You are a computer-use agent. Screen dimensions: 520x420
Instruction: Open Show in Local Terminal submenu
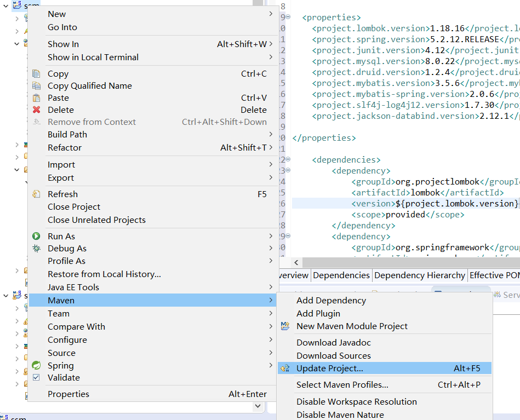152,57
